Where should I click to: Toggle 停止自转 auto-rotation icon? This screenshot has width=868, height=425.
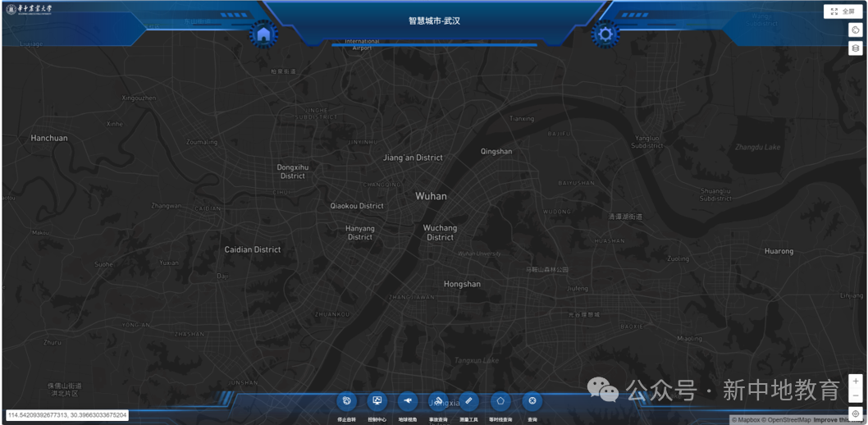pos(346,400)
